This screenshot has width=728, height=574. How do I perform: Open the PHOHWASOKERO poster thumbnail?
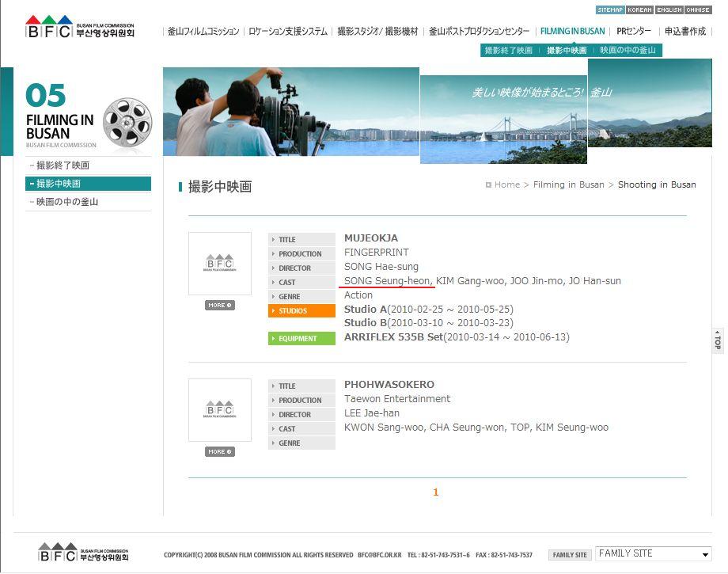coord(220,409)
